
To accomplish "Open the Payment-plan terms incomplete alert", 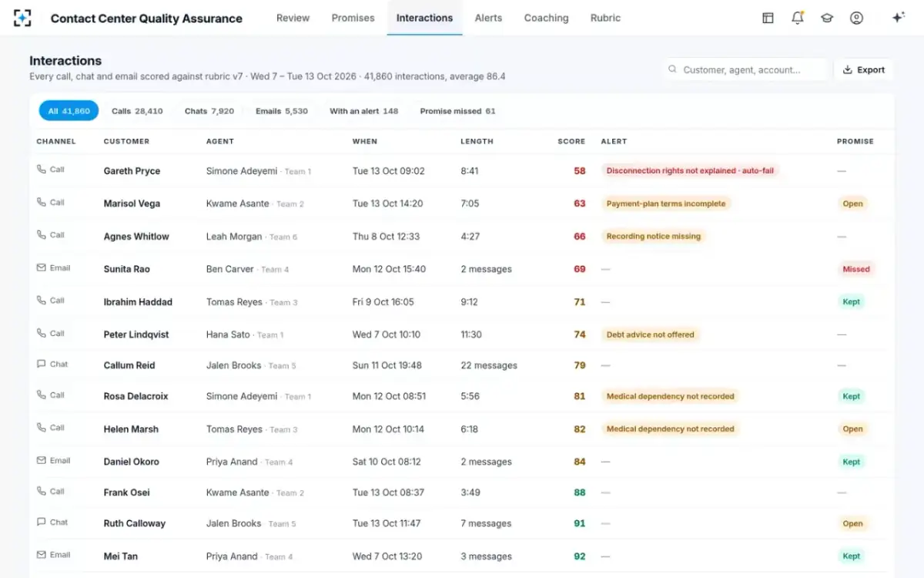I will (x=666, y=203).
